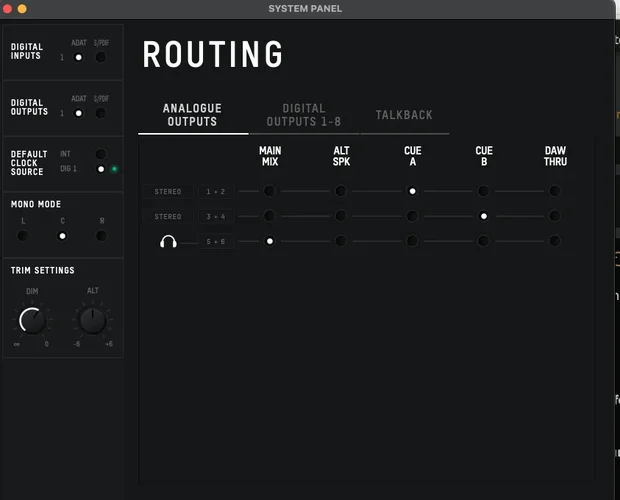Screen dimensions: 620x500
Task: Select INT as default clock source
Action: click(x=101, y=154)
